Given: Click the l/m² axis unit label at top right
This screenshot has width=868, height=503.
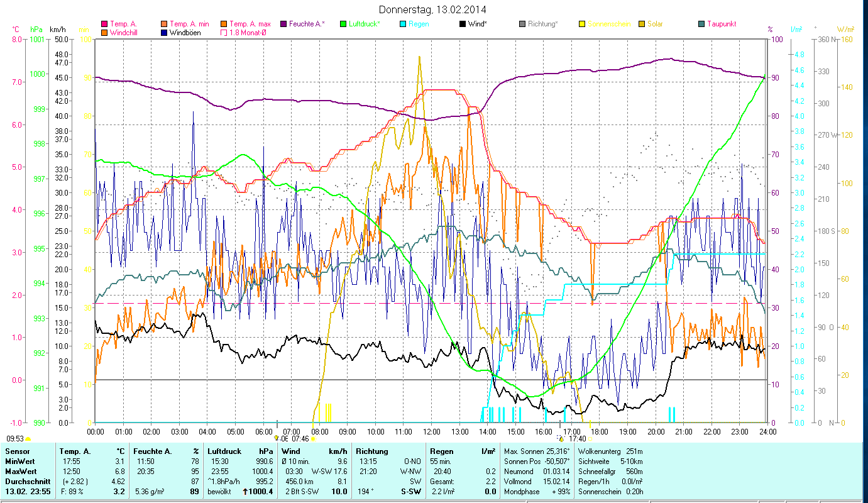Looking at the screenshot, I should coord(797,30).
